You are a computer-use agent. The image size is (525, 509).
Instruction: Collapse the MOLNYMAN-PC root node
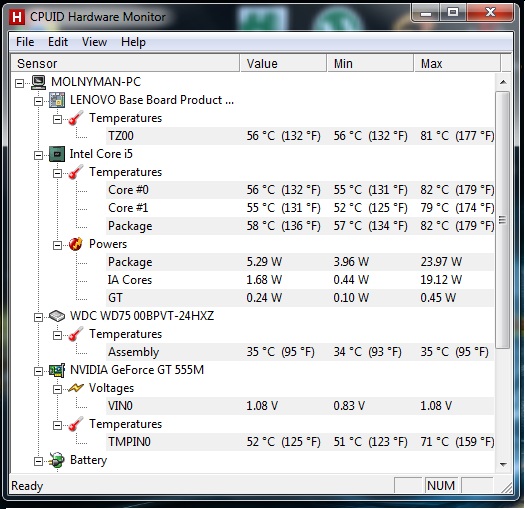coord(20,83)
